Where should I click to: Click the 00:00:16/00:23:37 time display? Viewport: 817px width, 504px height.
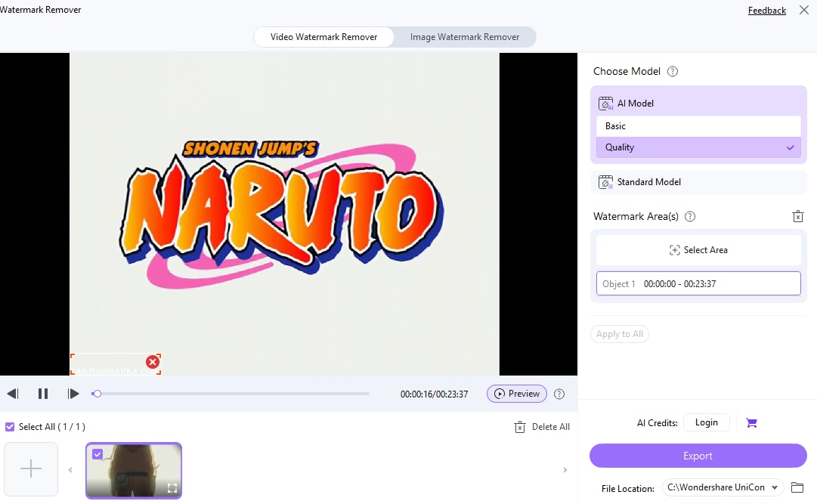pyautogui.click(x=434, y=394)
